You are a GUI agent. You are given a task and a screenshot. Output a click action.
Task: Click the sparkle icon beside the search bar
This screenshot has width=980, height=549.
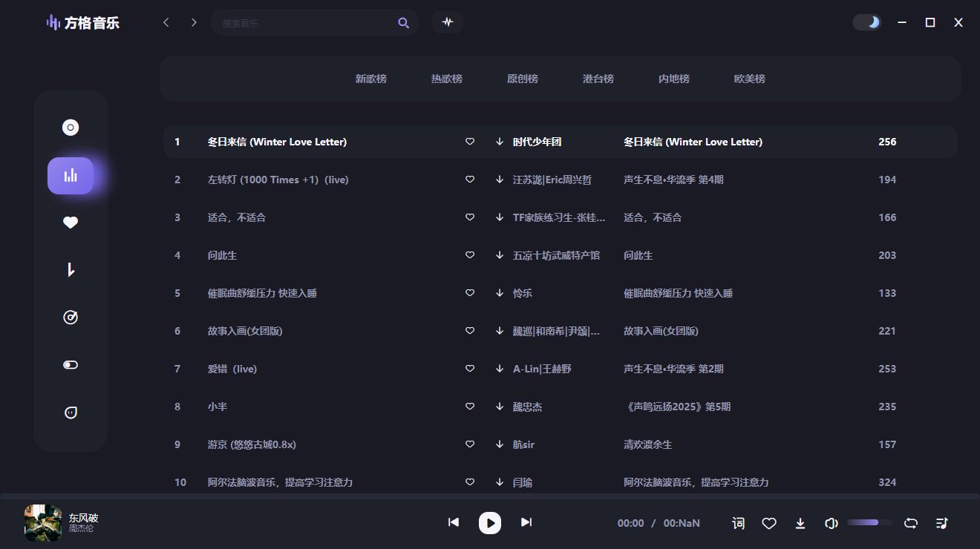pyautogui.click(x=448, y=22)
